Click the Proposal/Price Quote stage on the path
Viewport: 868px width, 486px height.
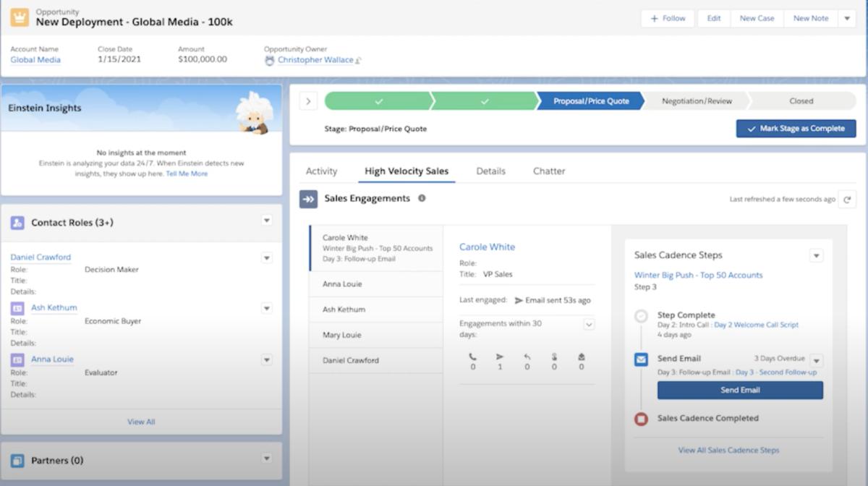tap(591, 101)
